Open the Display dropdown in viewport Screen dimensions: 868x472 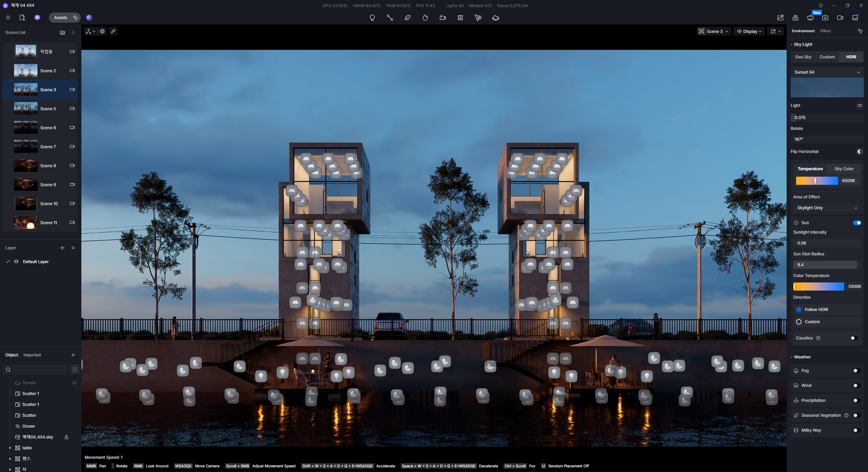[x=749, y=31]
